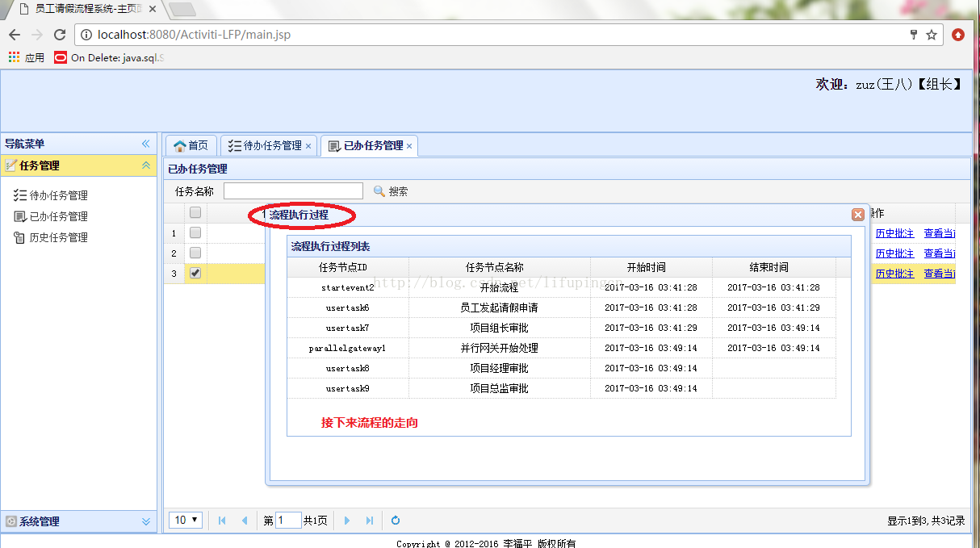Viewport: 980px width, 548px height.
Task: Go to next page pagination icon
Action: click(347, 521)
